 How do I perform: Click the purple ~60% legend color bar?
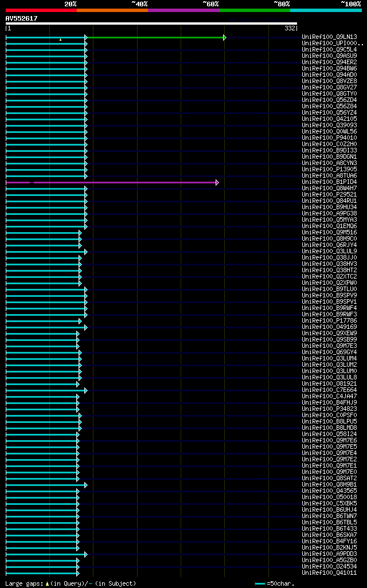[183, 10]
